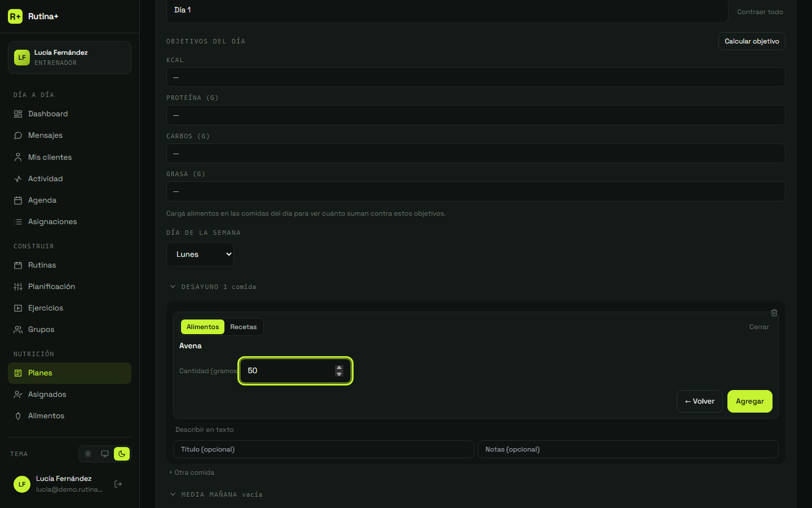Click the Carbos (g) objective field

[x=476, y=154]
